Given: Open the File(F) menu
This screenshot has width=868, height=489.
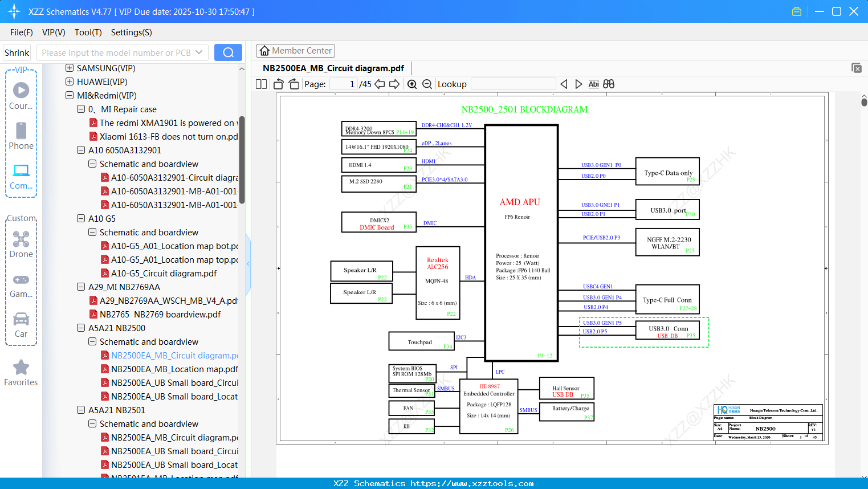Looking at the screenshot, I should (22, 32).
